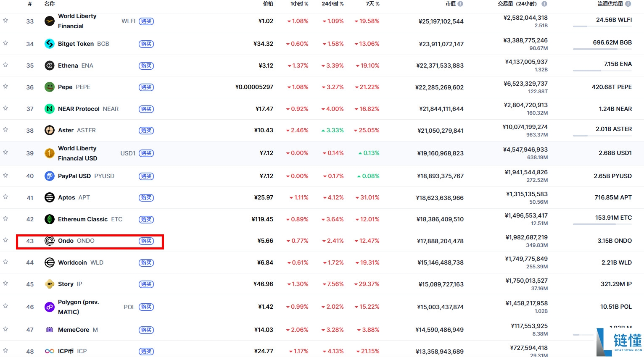Toggle the watchlist star for Ethena
Screen dimensions: 644x357
[5, 65]
